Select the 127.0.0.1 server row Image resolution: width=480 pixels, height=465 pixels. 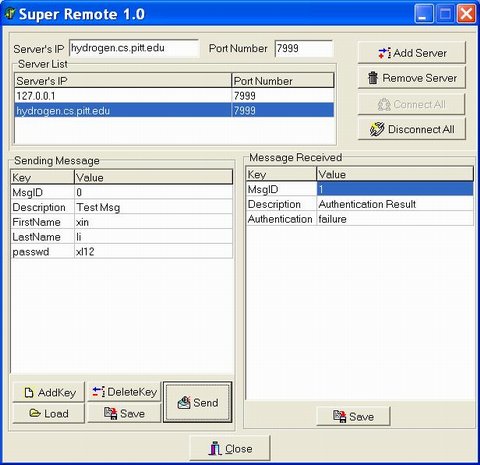pyautogui.click(x=174, y=96)
